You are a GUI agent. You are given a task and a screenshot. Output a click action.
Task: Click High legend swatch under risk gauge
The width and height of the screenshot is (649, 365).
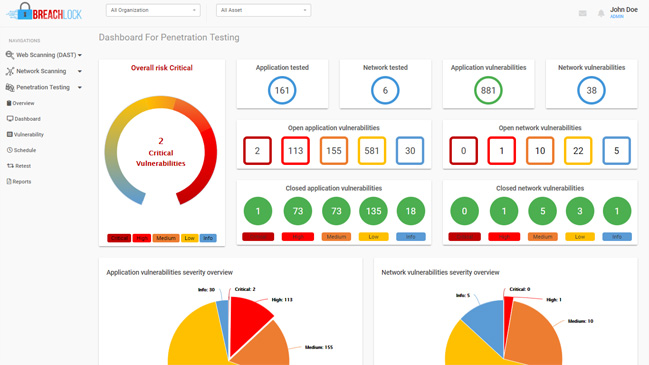coord(142,238)
